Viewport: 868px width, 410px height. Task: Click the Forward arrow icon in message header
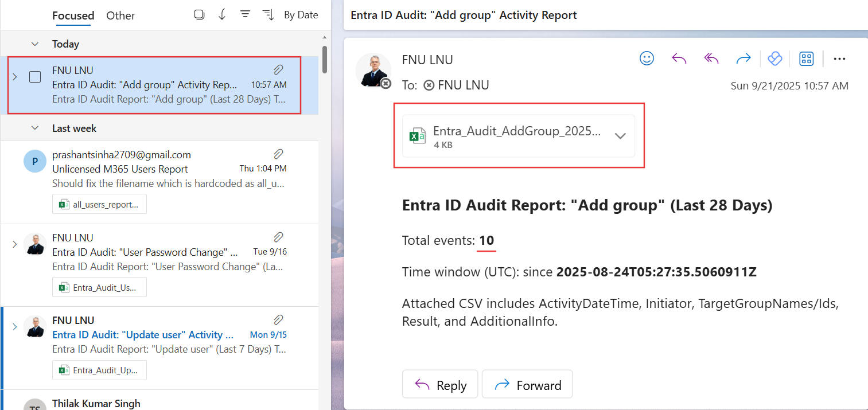pyautogui.click(x=744, y=58)
